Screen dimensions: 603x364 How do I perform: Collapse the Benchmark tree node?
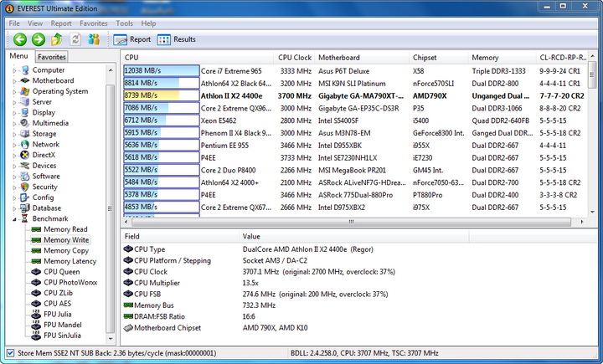(14, 219)
